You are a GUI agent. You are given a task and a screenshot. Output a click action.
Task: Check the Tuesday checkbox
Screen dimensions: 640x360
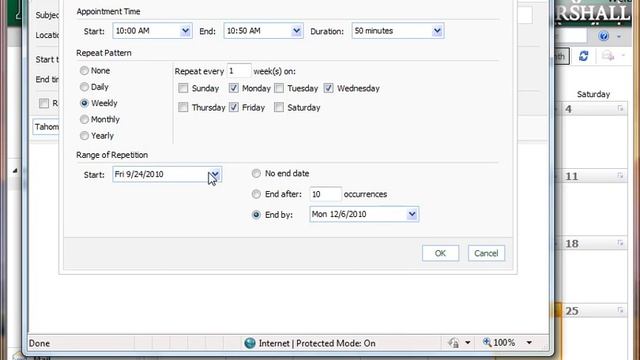[279, 88]
